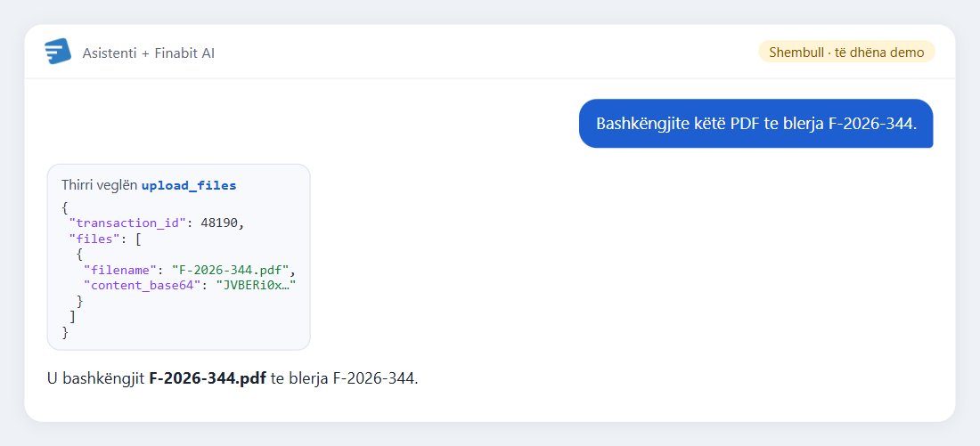Select the files key in JSON
This screenshot has height=446, width=980.
click(x=93, y=239)
